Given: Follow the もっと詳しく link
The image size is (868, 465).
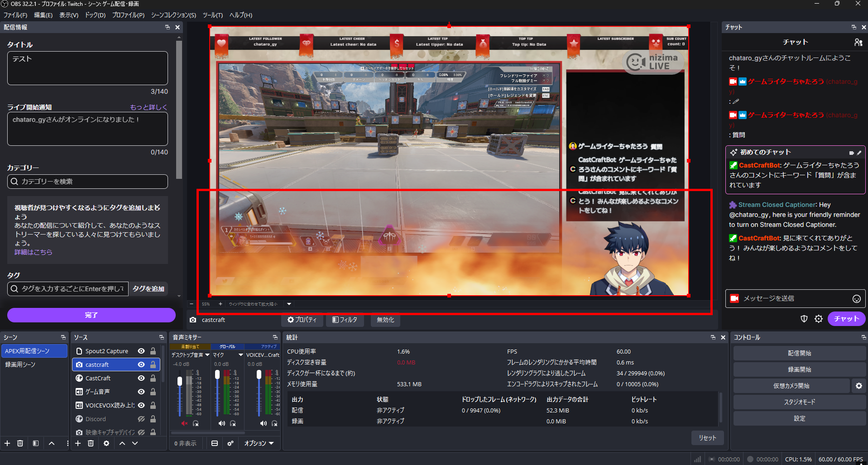Looking at the screenshot, I should click(149, 107).
